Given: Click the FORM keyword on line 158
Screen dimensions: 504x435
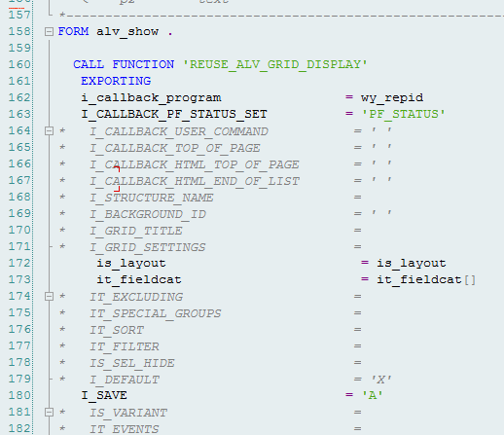Looking at the screenshot, I should (73, 31).
